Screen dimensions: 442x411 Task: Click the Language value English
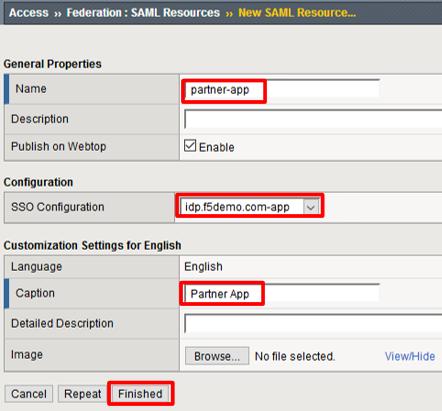(x=203, y=267)
